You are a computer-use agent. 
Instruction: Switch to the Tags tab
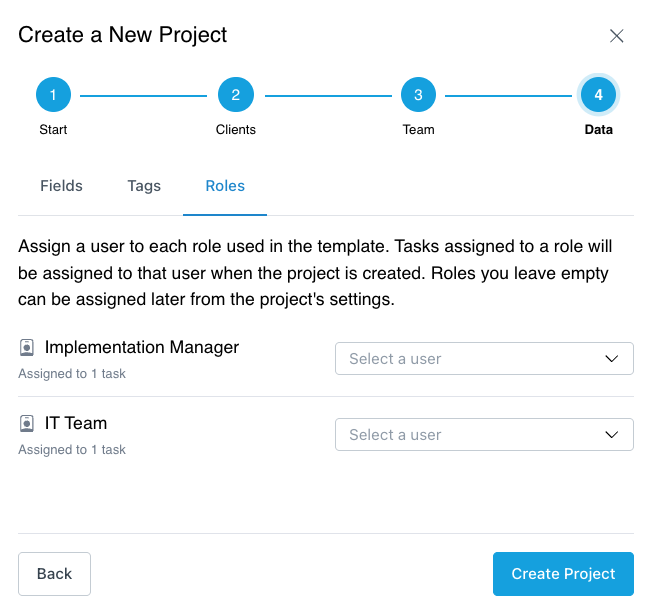click(144, 186)
